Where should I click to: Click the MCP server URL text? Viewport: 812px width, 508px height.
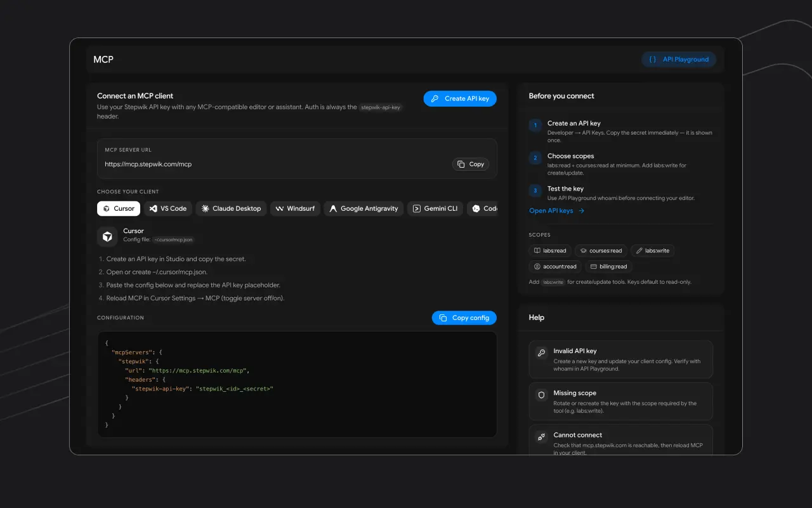pos(148,164)
